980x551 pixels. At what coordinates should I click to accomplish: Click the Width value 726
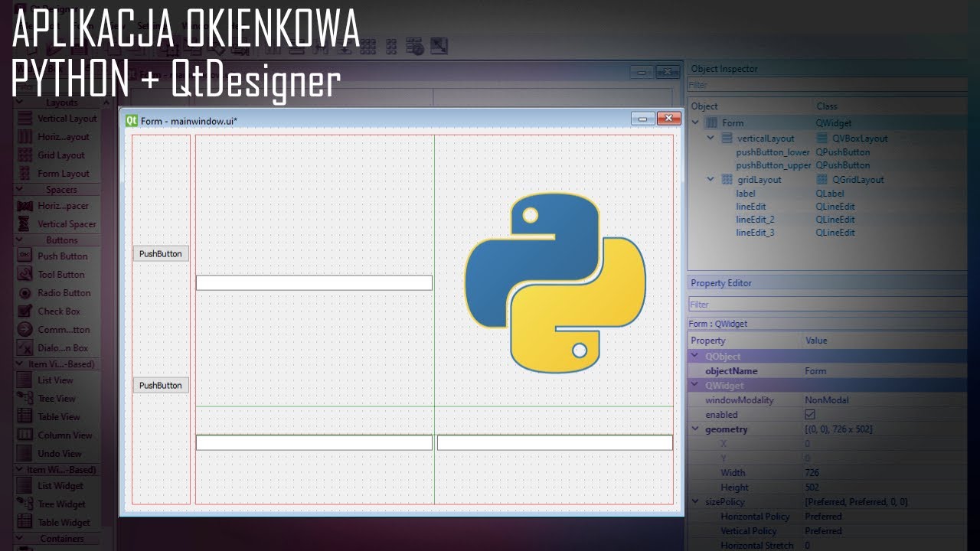pos(812,473)
